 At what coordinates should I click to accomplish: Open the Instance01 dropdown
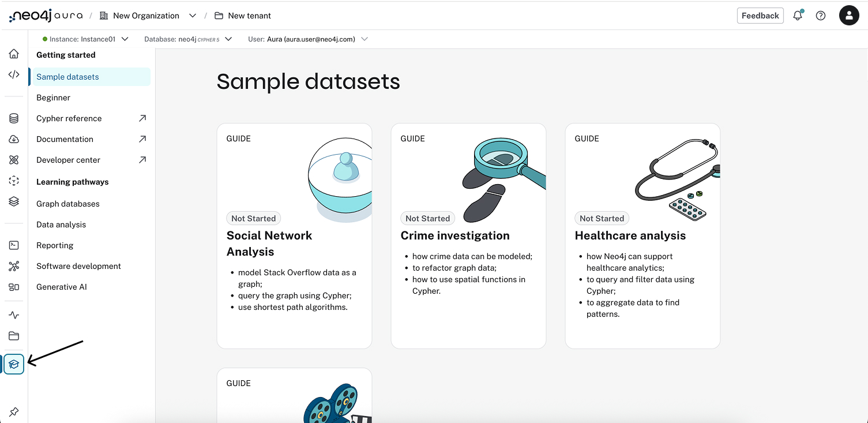pos(125,39)
